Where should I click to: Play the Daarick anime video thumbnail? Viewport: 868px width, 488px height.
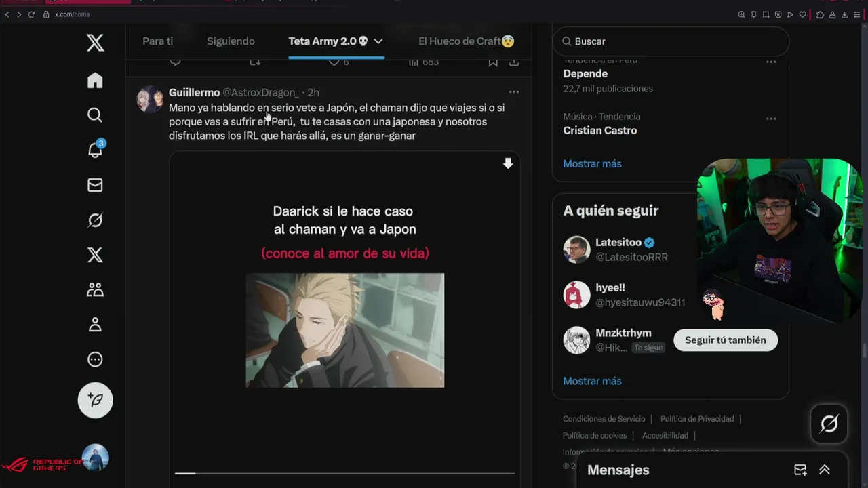pyautogui.click(x=344, y=330)
